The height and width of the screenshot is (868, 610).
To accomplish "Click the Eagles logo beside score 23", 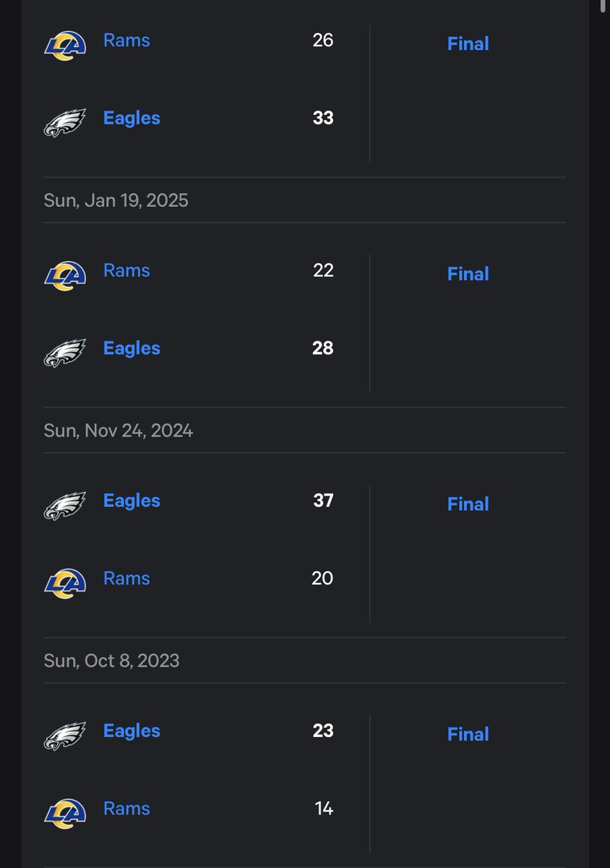I will pyautogui.click(x=65, y=736).
